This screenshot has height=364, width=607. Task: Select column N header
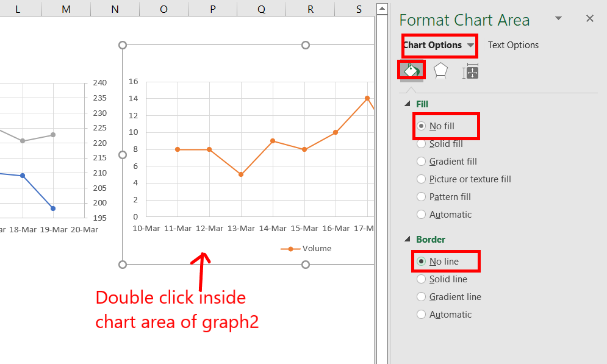(x=115, y=9)
